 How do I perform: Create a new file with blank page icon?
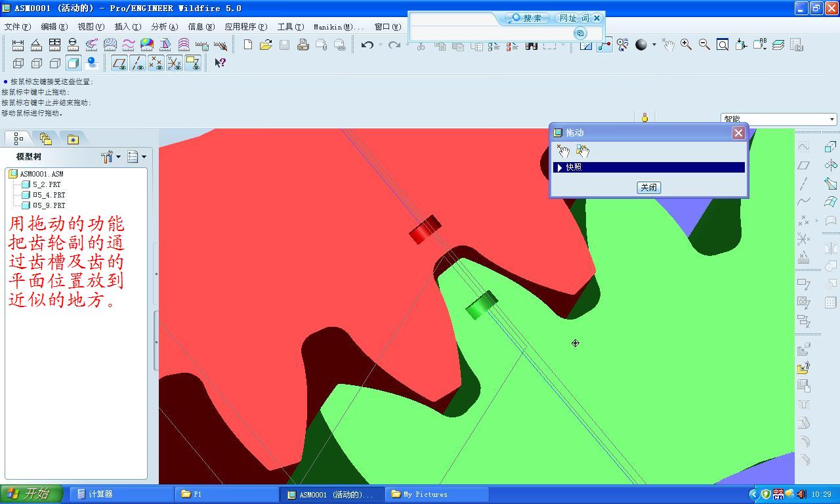(247, 45)
